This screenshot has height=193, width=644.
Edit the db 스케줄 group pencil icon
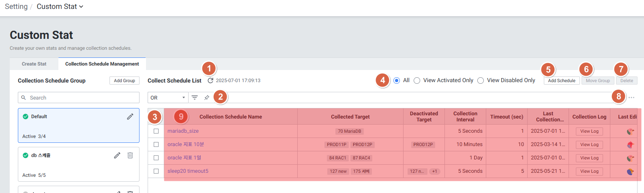tap(117, 155)
